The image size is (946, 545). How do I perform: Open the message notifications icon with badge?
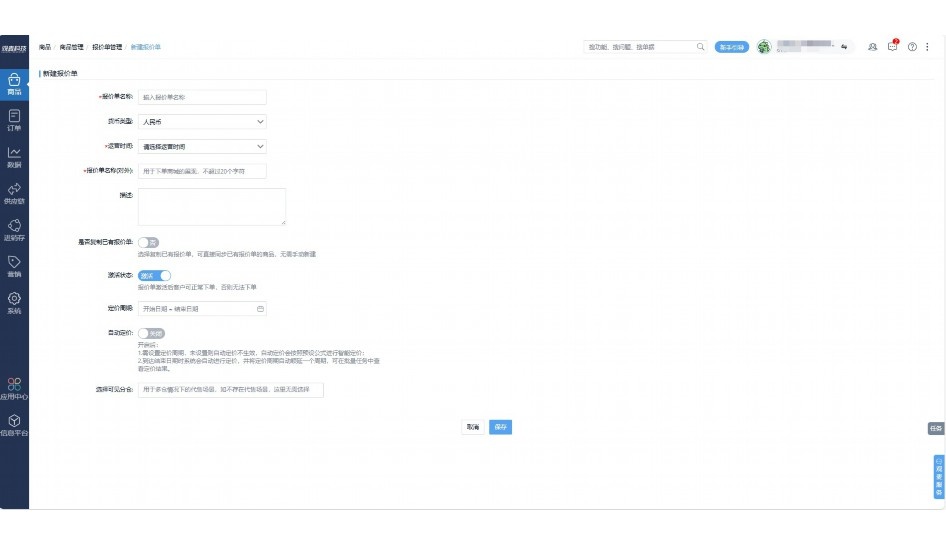[x=893, y=47]
